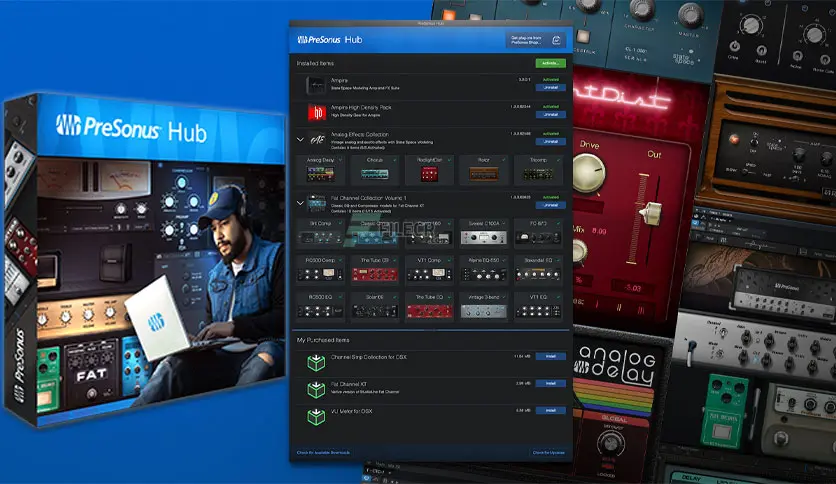The width and height of the screenshot is (836, 484).
Task: Click the Ampire plugin icon
Action: (x=316, y=85)
